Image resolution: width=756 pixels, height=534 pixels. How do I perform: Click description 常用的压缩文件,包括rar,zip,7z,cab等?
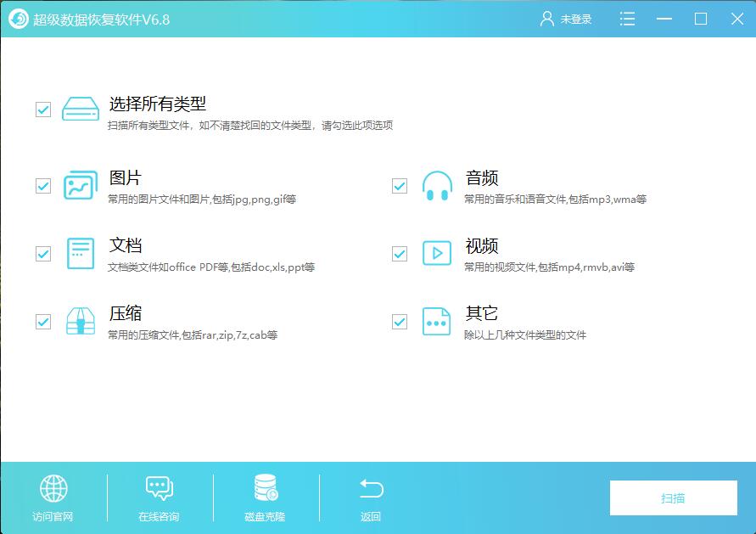[x=193, y=335]
